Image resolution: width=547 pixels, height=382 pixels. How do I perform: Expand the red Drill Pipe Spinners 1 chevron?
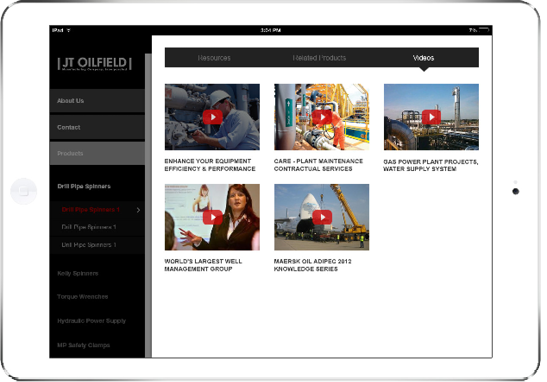pyautogui.click(x=138, y=210)
